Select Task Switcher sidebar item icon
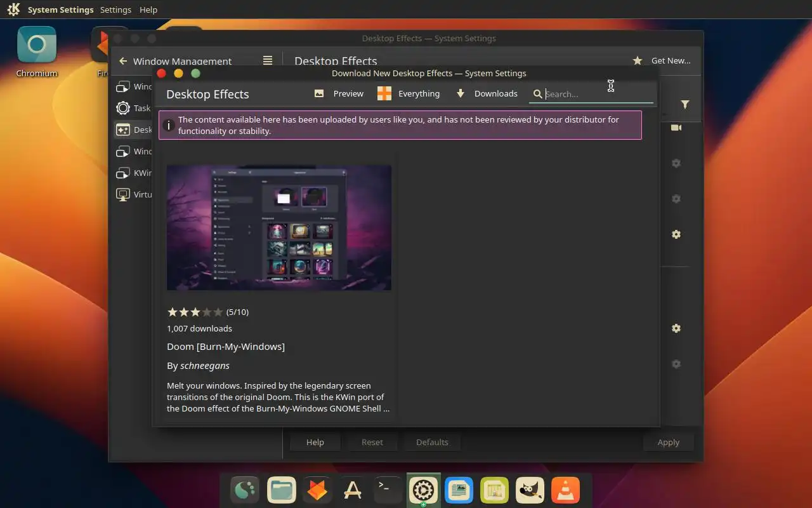The width and height of the screenshot is (812, 508). point(123,108)
